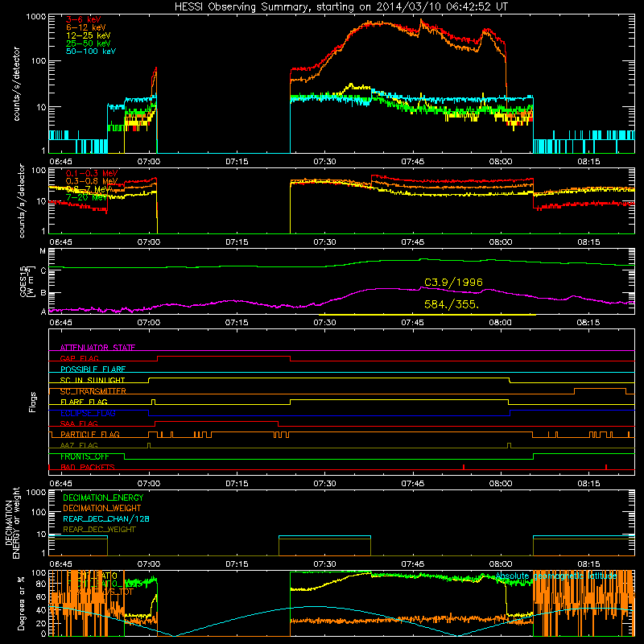Click the green 25-50 keV legend label

[x=89, y=43]
